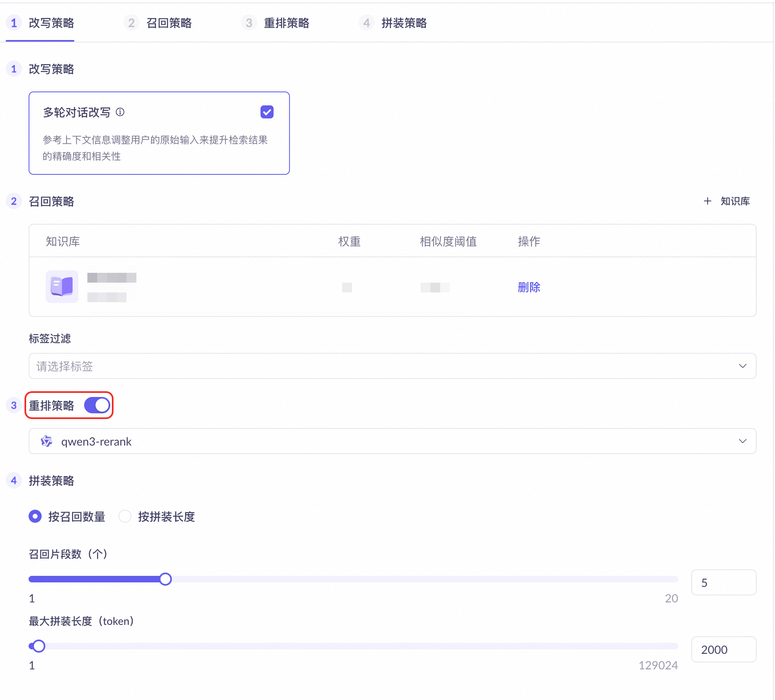This screenshot has height=700, width=775.
Task: Click the 多轮对话改写 card description text
Action: click(155, 148)
